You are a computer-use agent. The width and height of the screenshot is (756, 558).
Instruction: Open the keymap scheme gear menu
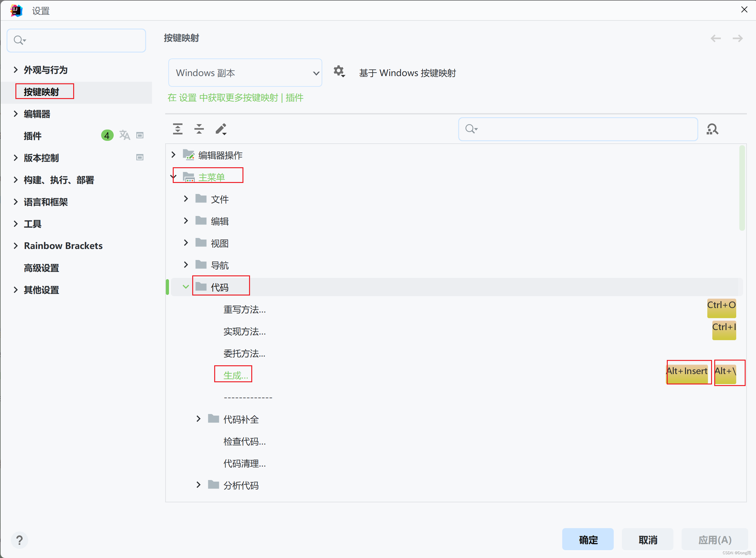pyautogui.click(x=339, y=71)
